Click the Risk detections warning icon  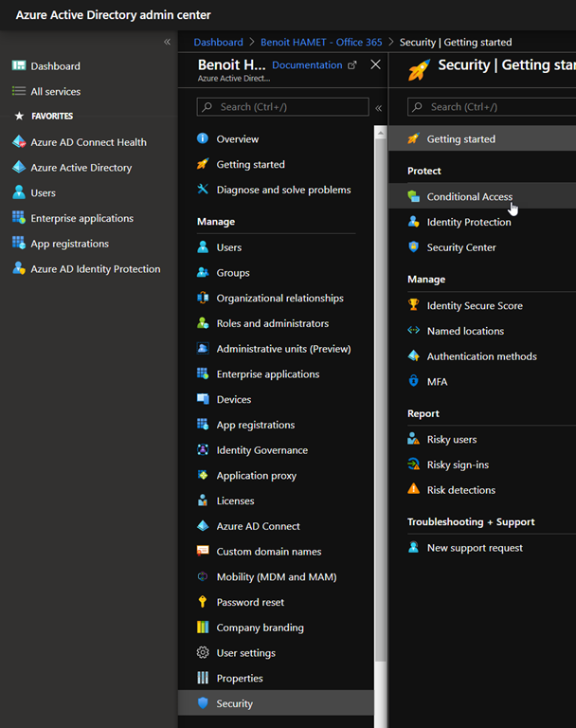point(413,490)
